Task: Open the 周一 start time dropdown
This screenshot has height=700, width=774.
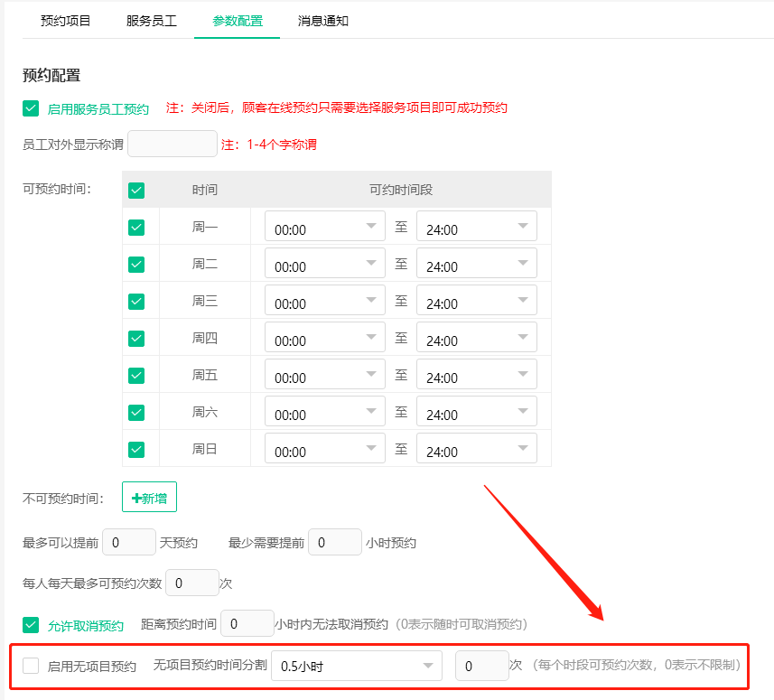Action: pyautogui.click(x=323, y=226)
